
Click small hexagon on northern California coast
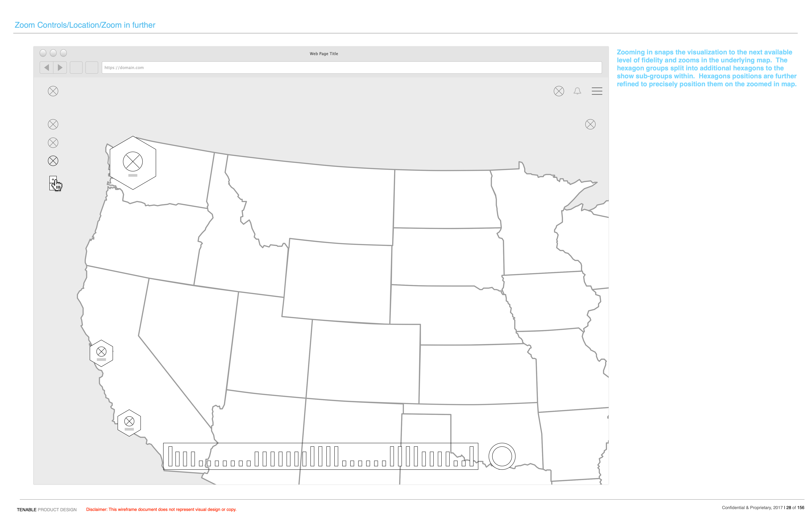(101, 353)
